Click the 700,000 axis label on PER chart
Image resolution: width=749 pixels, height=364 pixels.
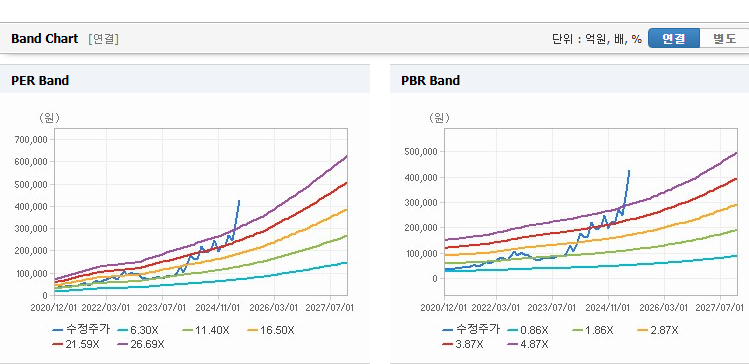(x=32, y=139)
